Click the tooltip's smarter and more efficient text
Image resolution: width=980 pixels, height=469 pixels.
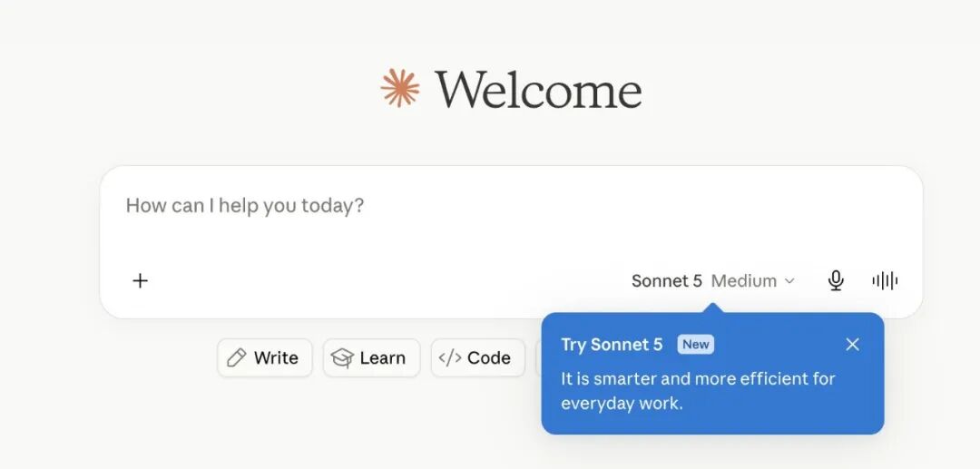point(698,391)
